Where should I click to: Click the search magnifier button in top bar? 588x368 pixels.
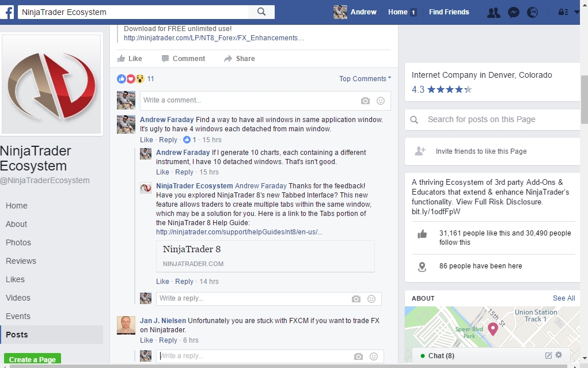[261, 12]
